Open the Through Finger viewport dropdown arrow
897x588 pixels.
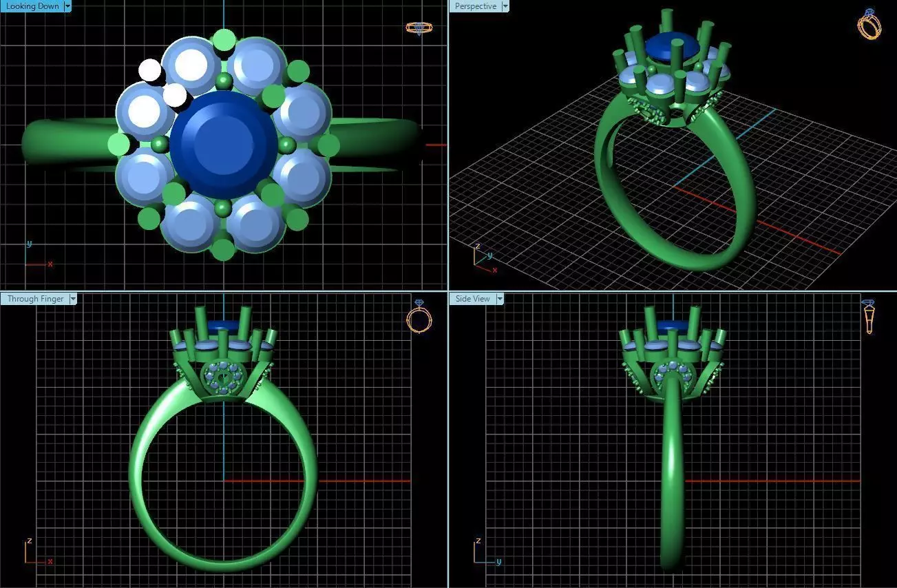(73, 299)
